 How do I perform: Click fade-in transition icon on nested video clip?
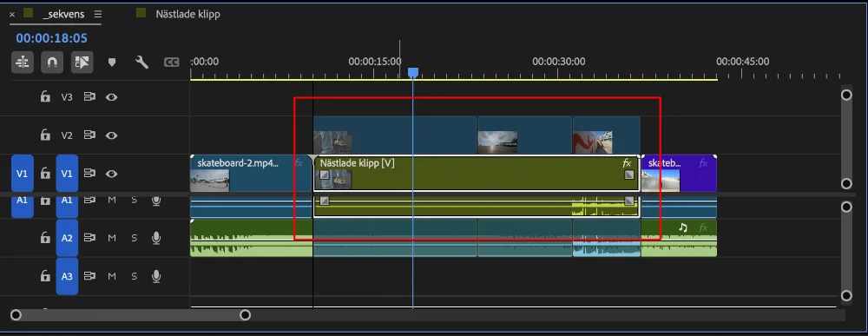click(325, 175)
